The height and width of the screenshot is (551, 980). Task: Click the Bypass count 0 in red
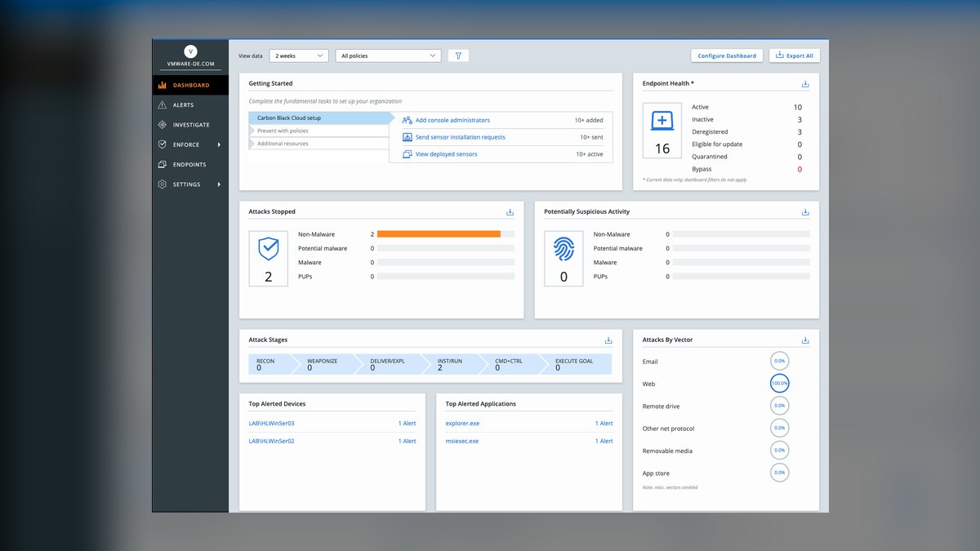coord(800,169)
